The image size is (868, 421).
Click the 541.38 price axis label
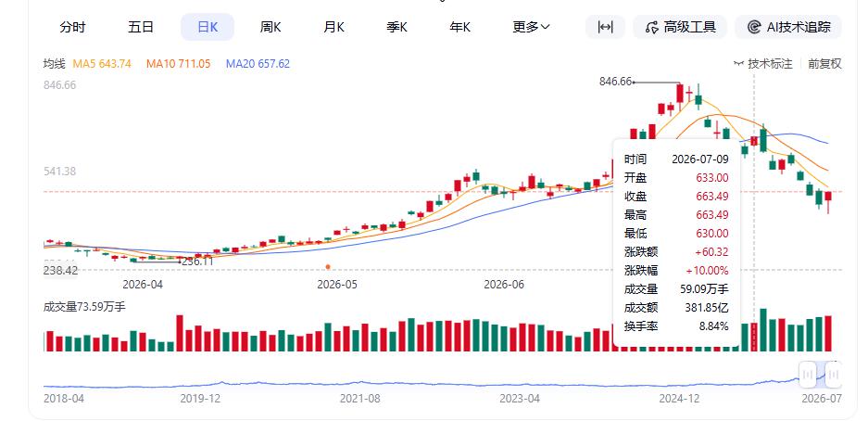pyautogui.click(x=59, y=172)
